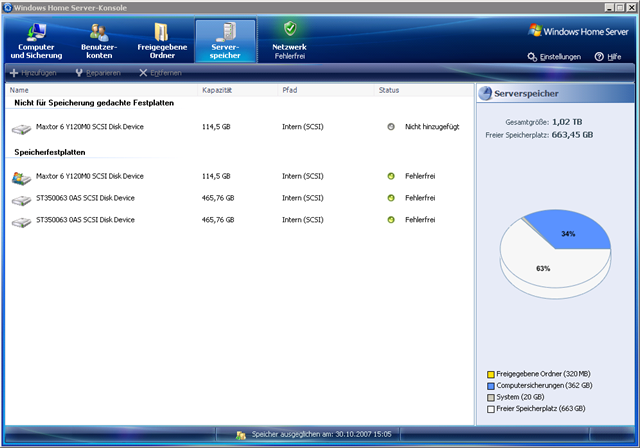640x448 pixels.
Task: Click Freier Speicherplatz 663,45 GB value
Action: click(572, 135)
